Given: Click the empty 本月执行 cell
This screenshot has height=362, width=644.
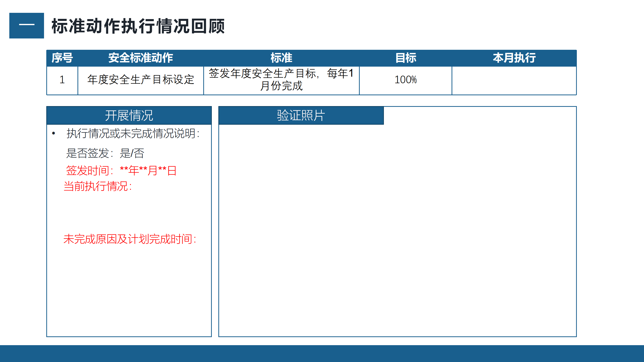Looking at the screenshot, I should pos(514,80).
